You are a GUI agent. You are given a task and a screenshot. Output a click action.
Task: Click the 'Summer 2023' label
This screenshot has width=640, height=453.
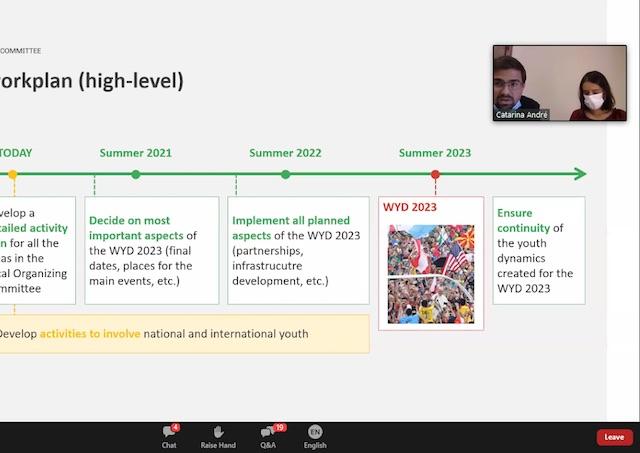coord(435,153)
